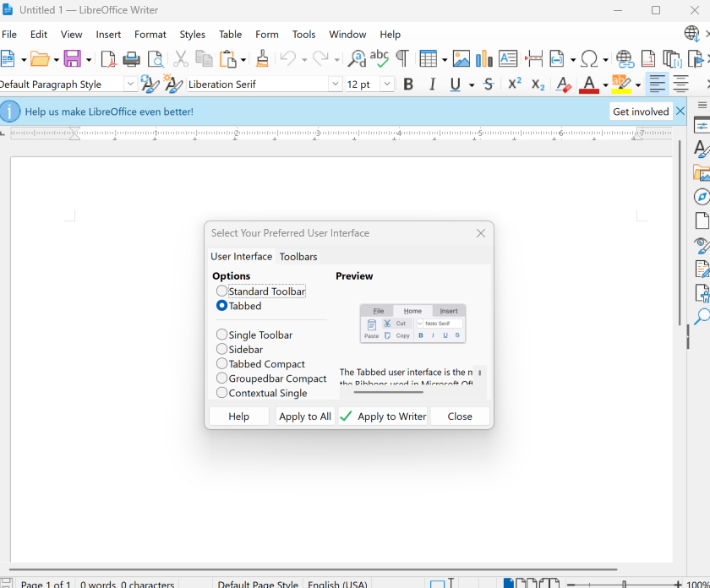Image resolution: width=710 pixels, height=588 pixels.
Task: Insert hyperlink globe icon
Action: [625, 59]
